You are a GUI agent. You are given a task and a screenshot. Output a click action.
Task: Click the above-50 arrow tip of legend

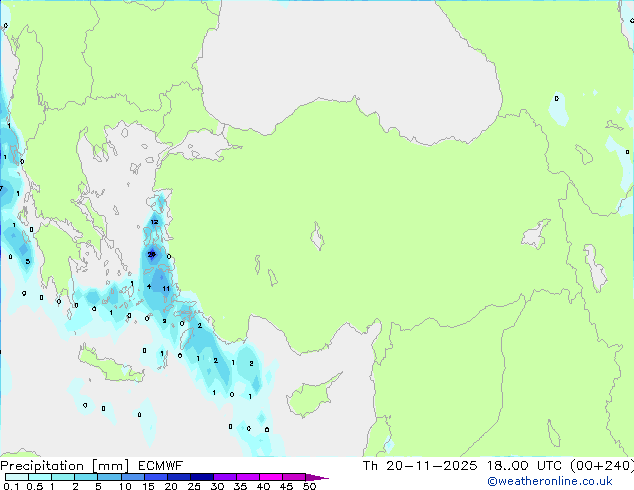coord(317,477)
